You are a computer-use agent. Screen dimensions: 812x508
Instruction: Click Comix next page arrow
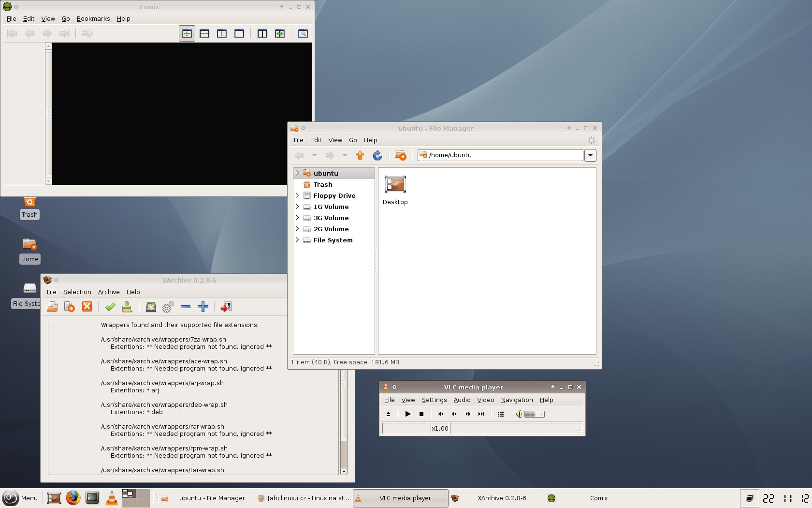pos(47,33)
